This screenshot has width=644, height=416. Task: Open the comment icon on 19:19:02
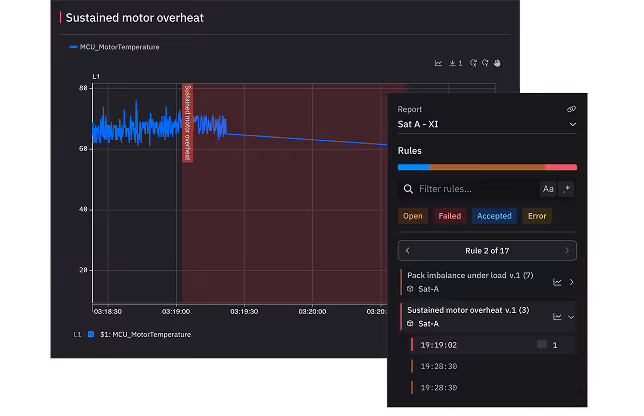[x=542, y=345]
